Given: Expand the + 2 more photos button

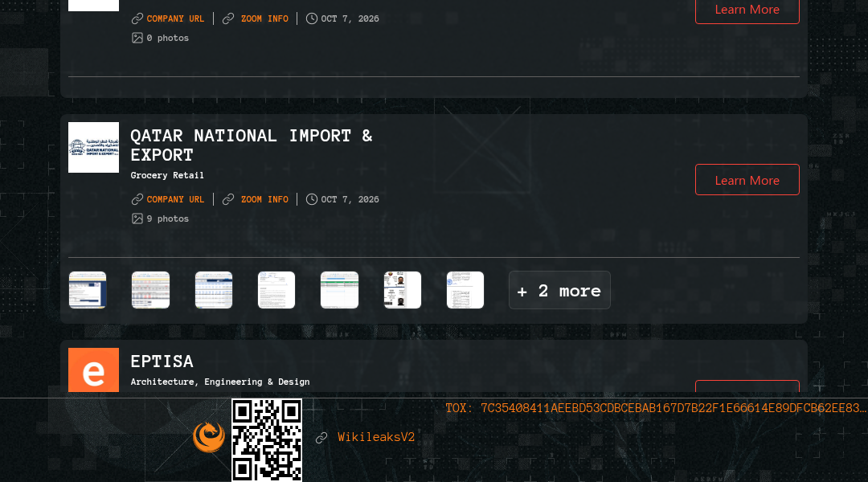Looking at the screenshot, I should [x=559, y=290].
